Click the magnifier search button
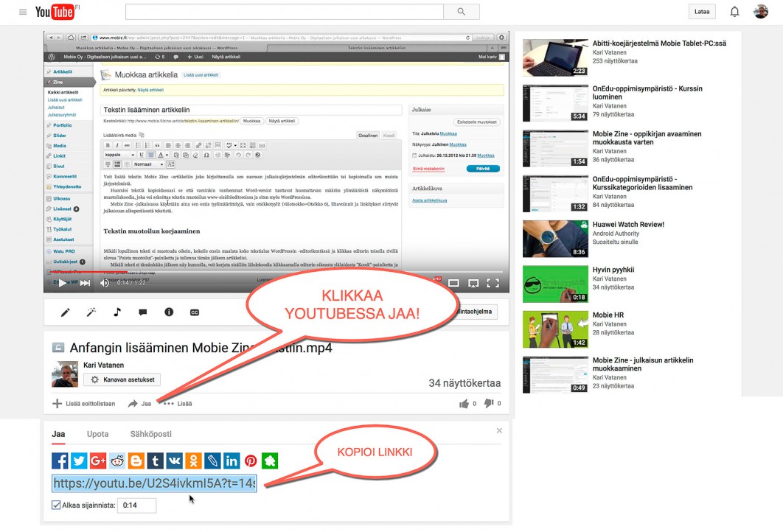This screenshot has height=532, width=783. point(462,12)
